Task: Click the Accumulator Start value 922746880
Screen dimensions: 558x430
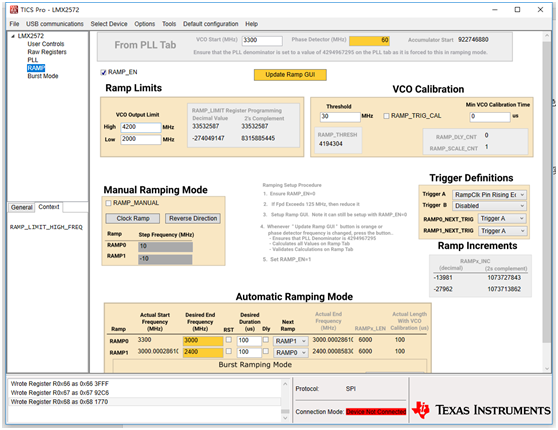Action: (x=473, y=40)
